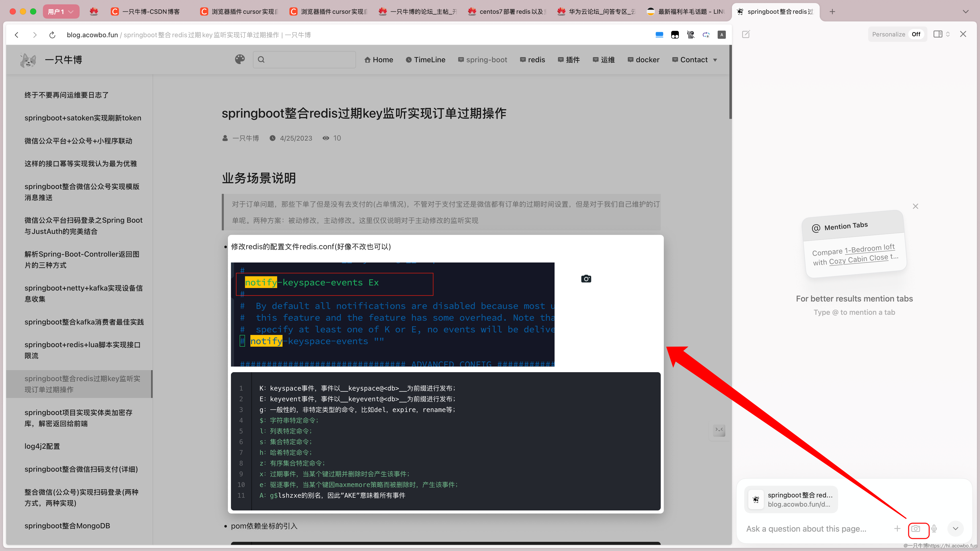This screenshot has height=551, width=980.
Task: Dismiss the Mention Tabs tip card
Action: pyautogui.click(x=915, y=206)
